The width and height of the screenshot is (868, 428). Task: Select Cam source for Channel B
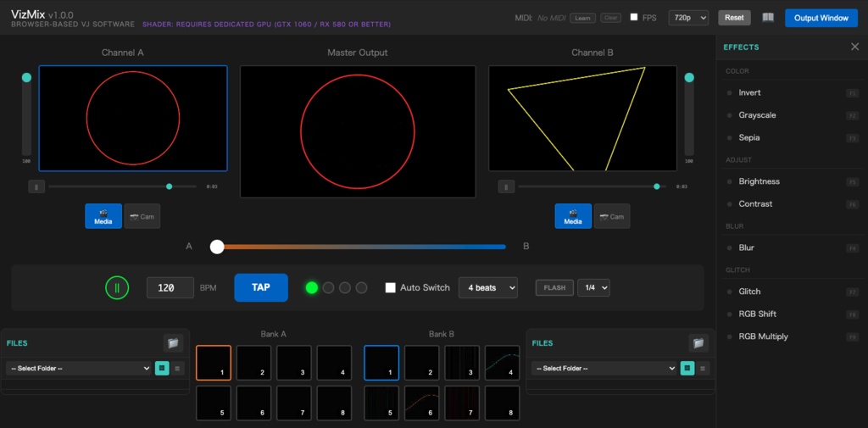tap(612, 216)
